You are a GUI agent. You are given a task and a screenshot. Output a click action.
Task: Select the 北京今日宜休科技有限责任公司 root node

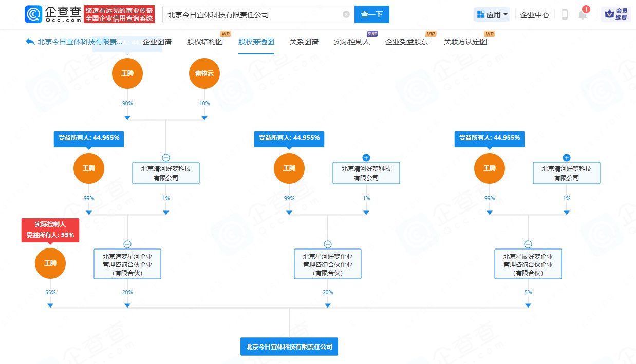tap(289, 347)
